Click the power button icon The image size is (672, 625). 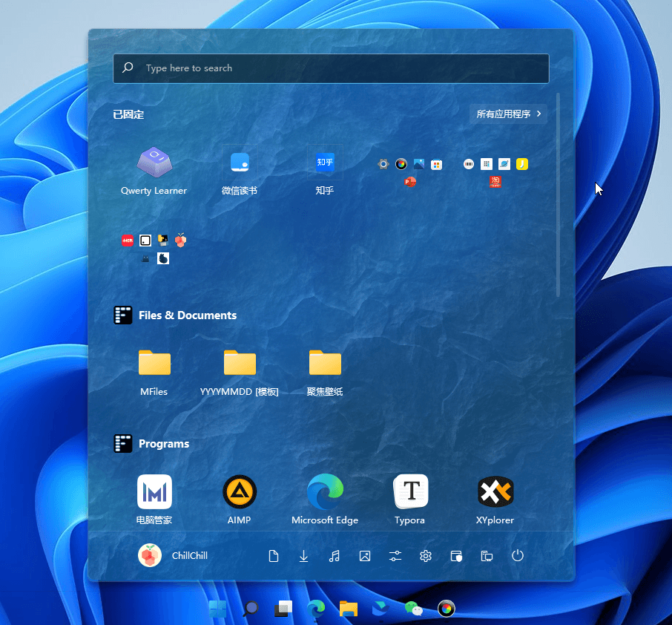coord(517,556)
